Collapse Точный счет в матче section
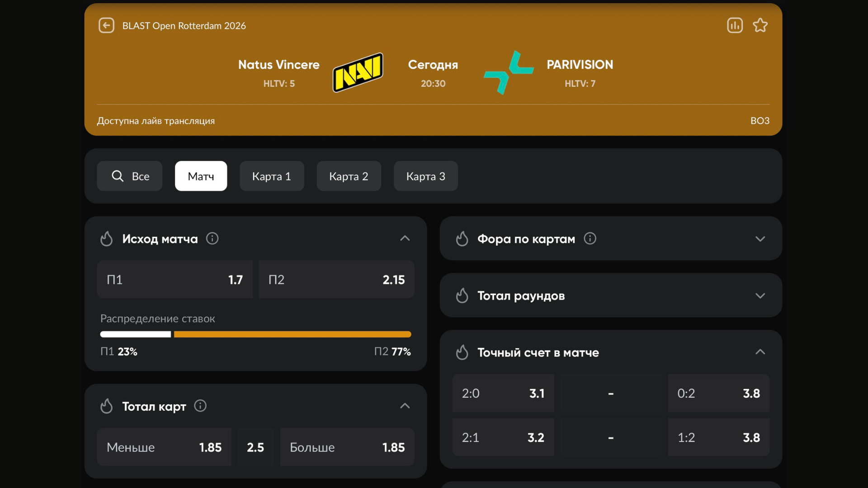868x488 pixels. tap(760, 352)
